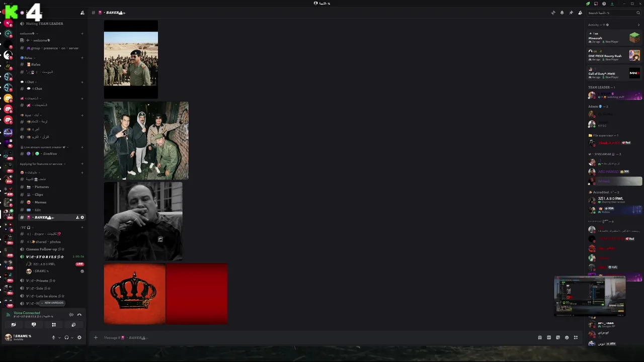Deafen with headphones icon
This screenshot has height=362, width=644.
[x=66, y=337]
